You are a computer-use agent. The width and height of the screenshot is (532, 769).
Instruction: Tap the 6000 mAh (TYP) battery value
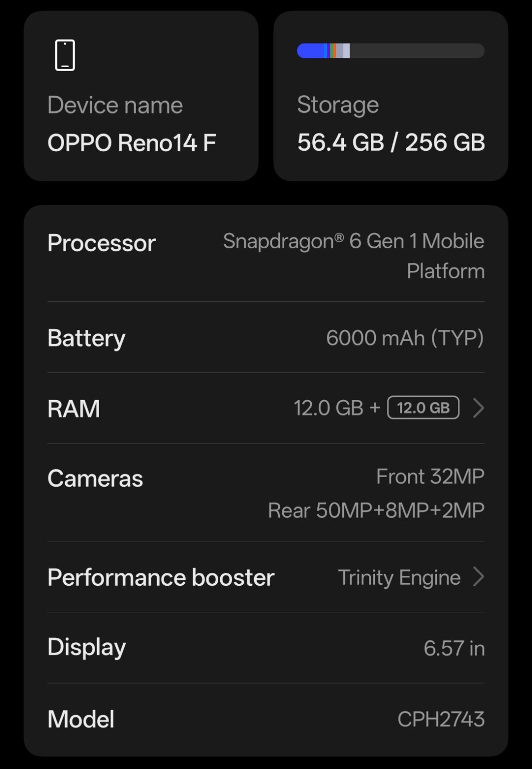405,338
